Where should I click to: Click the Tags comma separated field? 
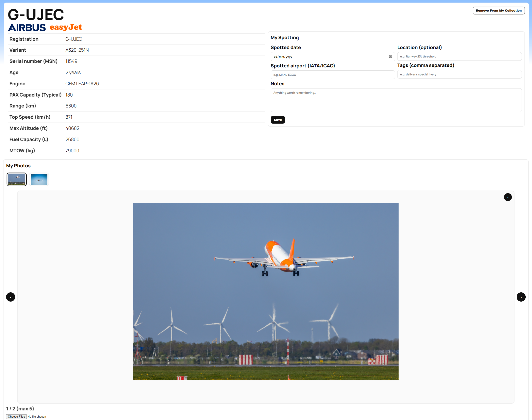click(x=459, y=74)
